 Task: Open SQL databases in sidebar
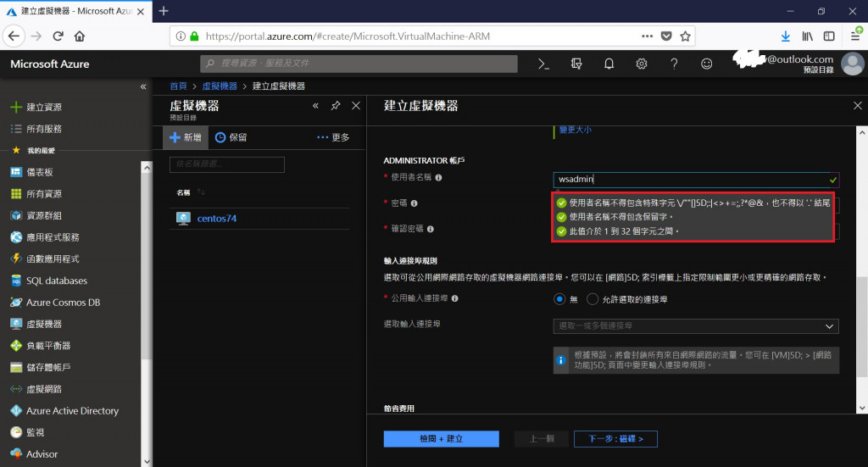point(49,281)
